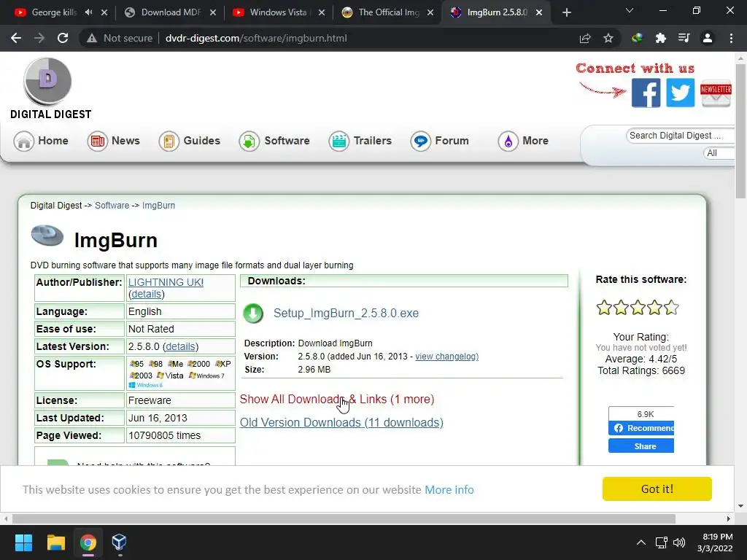Open the VirtualBox taskbar icon
The width and height of the screenshot is (747, 560).
[119, 542]
